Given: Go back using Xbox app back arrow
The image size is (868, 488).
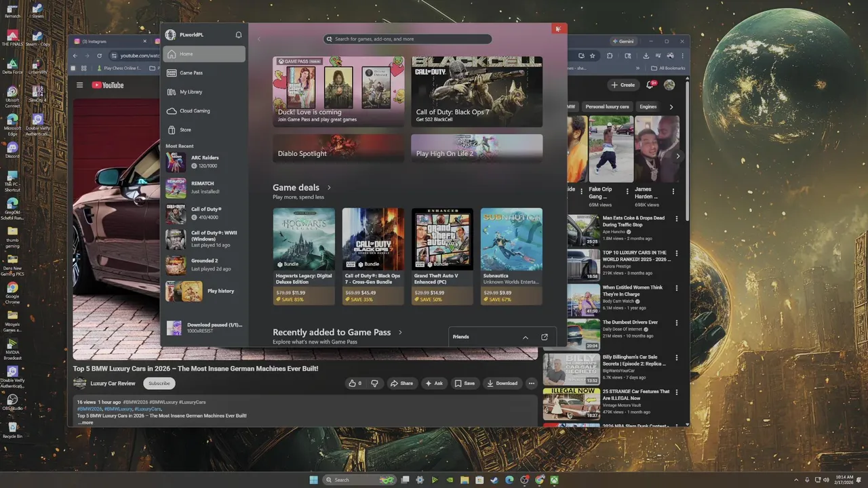Looking at the screenshot, I should pos(258,39).
